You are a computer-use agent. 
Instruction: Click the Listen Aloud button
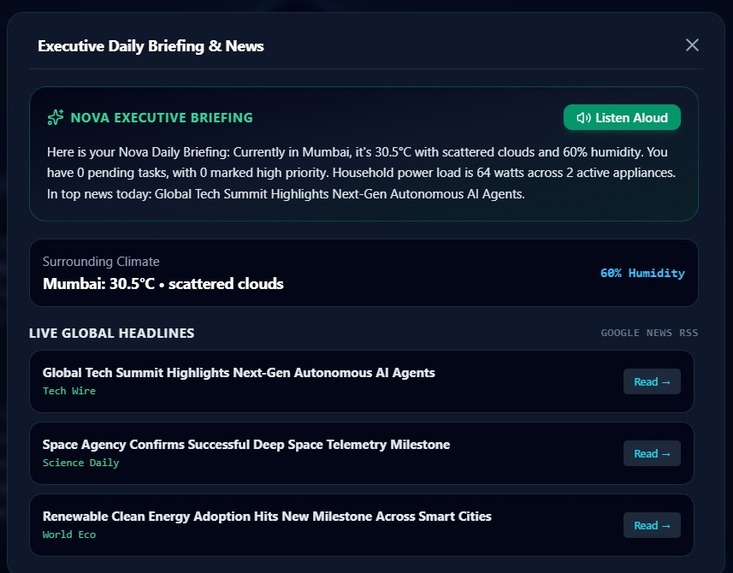click(x=622, y=117)
